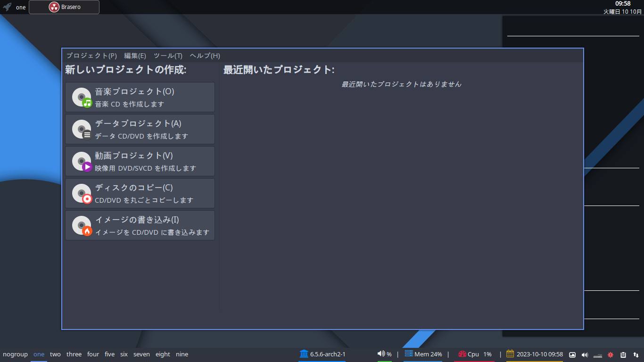Click the 09:58 clock at top right
644x362 pixels.
pos(623,4)
